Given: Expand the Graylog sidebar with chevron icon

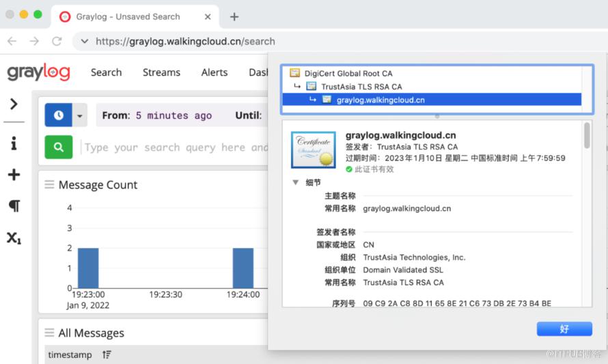Looking at the screenshot, I should coord(14,104).
